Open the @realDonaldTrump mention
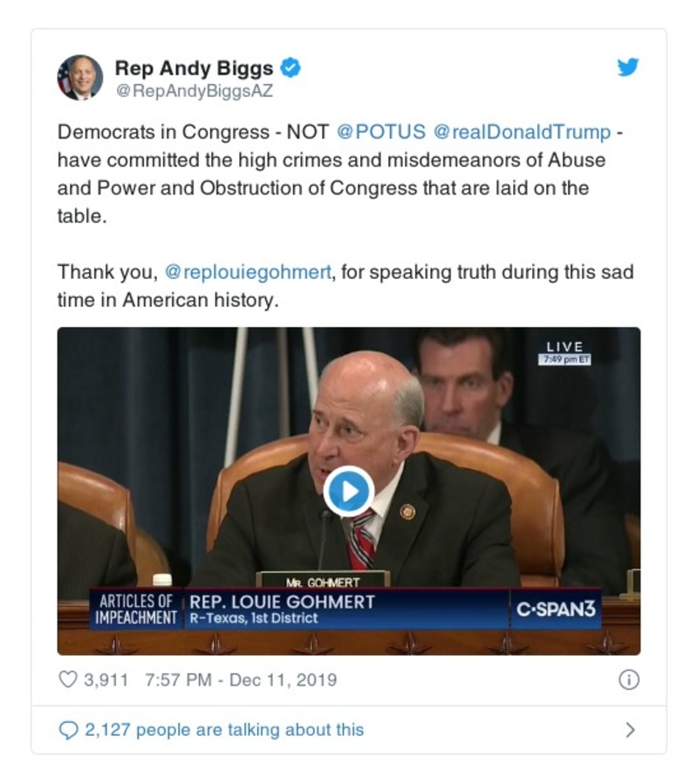This screenshot has width=698, height=784. pyautogui.click(x=522, y=133)
